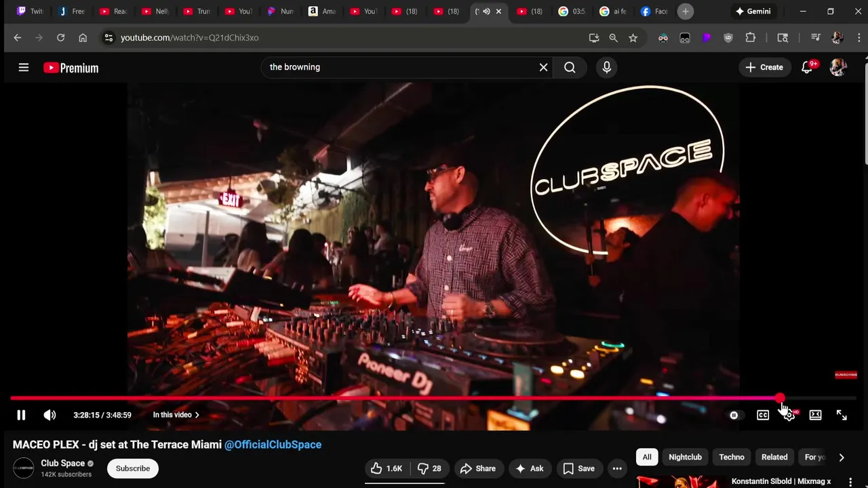This screenshot has width=868, height=488.
Task: Select the Techno filter chip
Action: point(732,457)
